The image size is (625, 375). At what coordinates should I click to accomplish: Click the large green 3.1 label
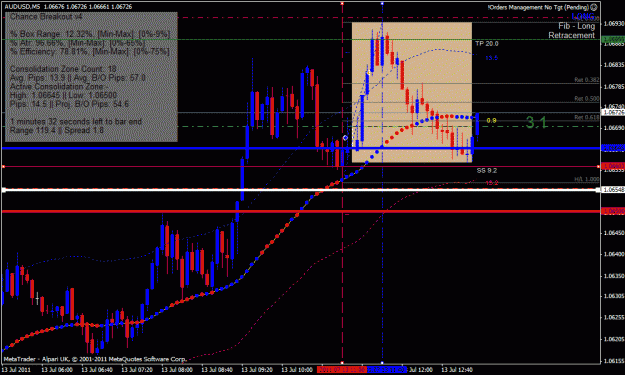[536, 122]
